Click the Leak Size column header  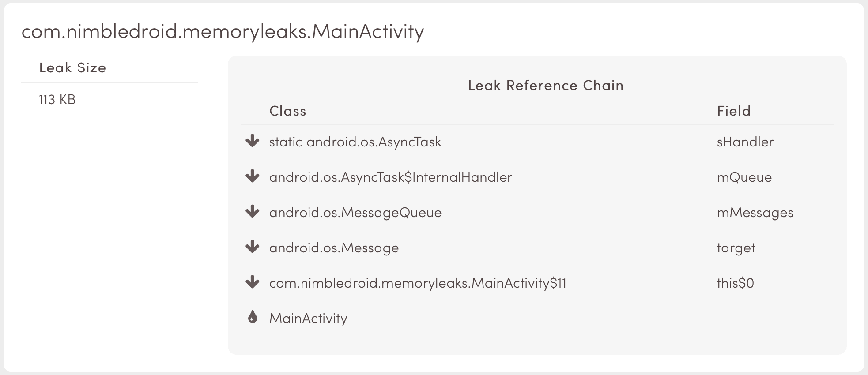pos(73,68)
